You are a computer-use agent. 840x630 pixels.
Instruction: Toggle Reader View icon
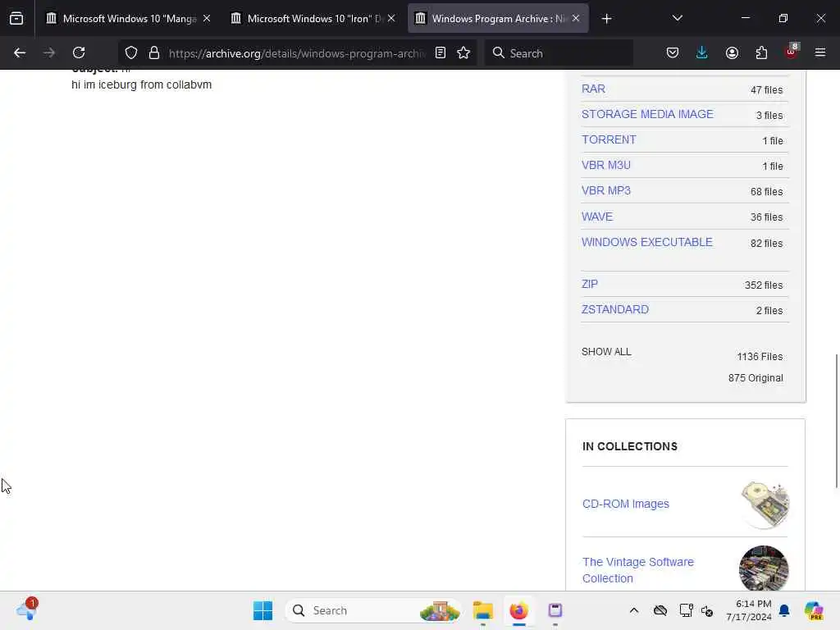(441, 52)
